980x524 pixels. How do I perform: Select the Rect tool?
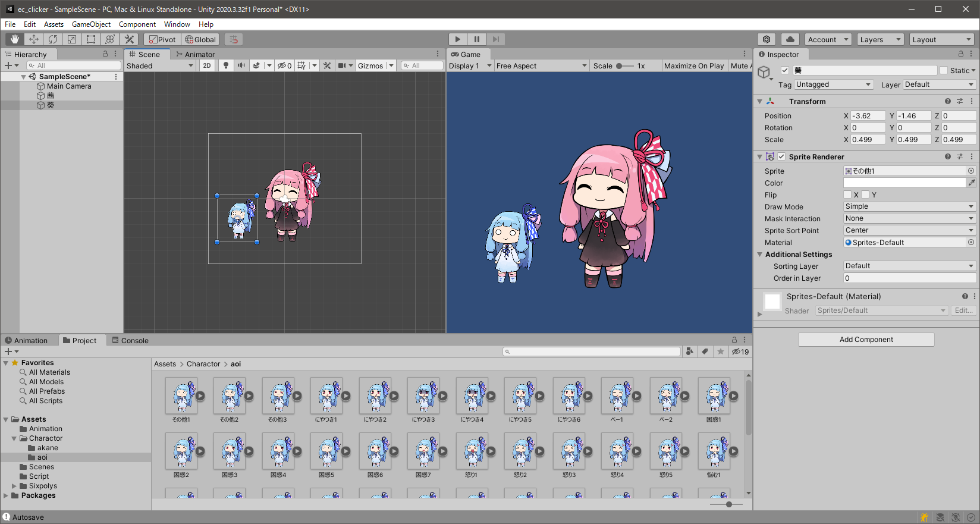(x=91, y=39)
